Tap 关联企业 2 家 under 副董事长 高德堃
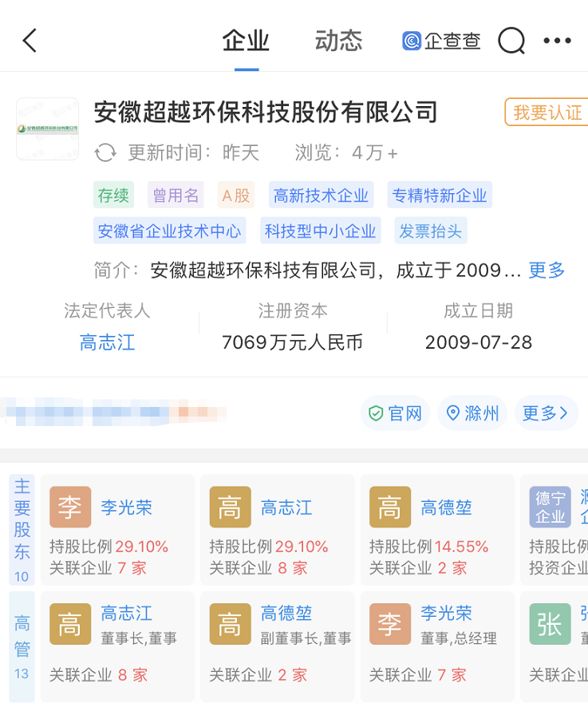The width and height of the screenshot is (588, 707). tap(258, 675)
